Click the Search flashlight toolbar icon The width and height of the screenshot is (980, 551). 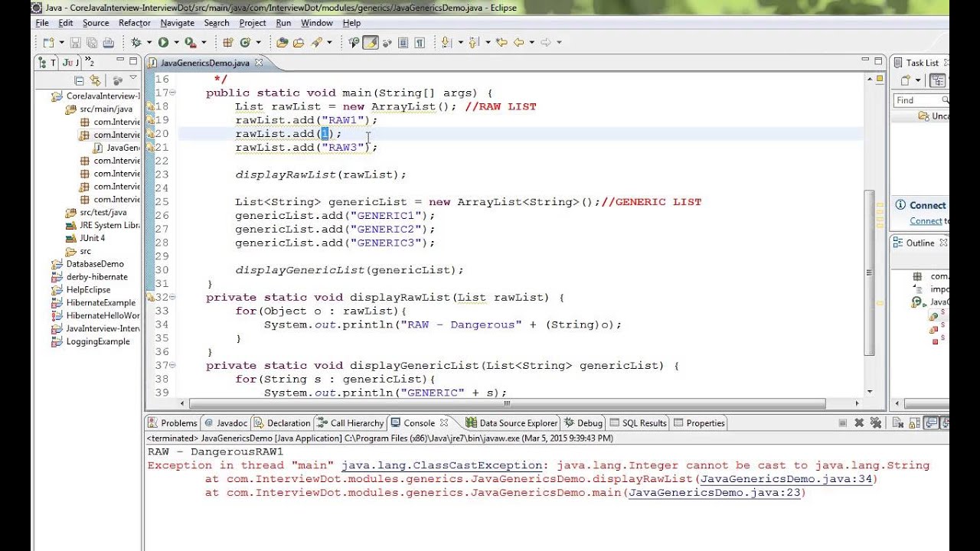point(315,43)
